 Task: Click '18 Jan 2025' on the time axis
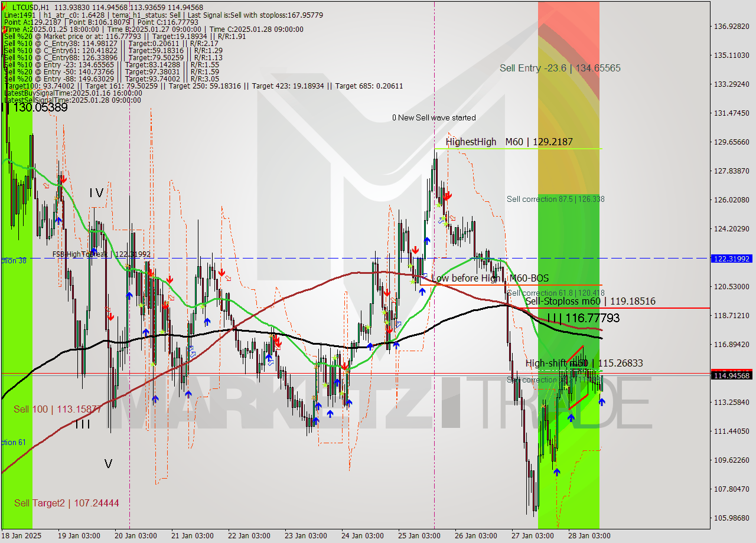point(22,535)
